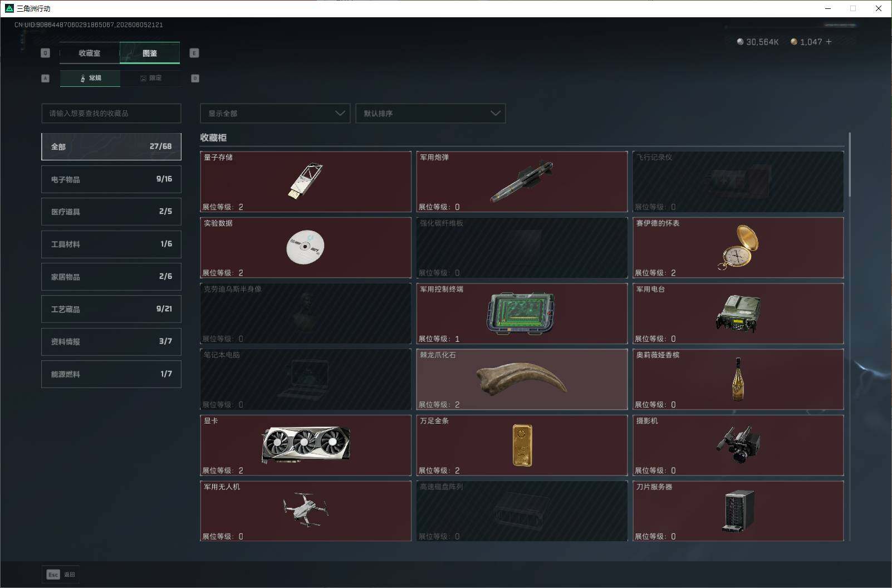Click the 三角洲行动 app icon in title bar
The width and height of the screenshot is (892, 588).
click(x=9, y=8)
